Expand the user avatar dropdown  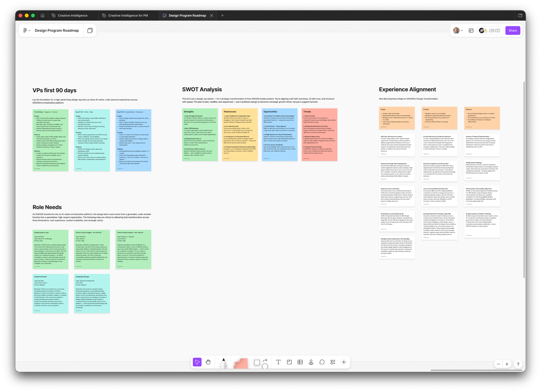pos(458,31)
